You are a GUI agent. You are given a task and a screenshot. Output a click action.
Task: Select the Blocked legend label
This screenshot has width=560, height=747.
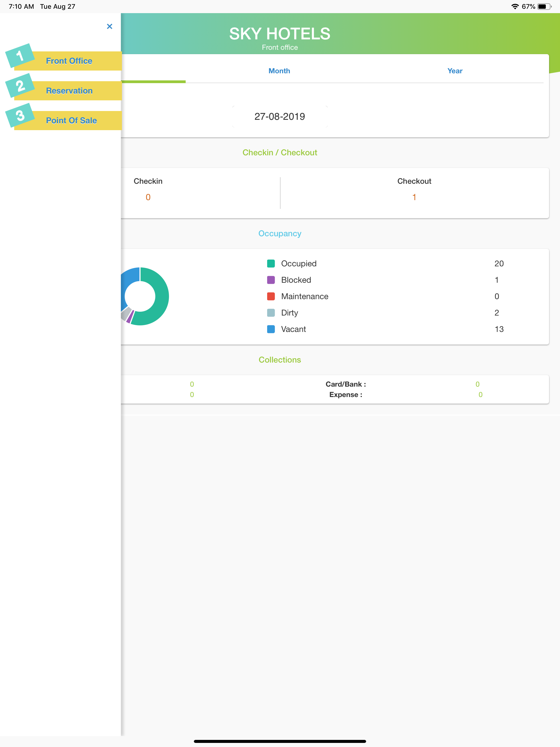296,280
